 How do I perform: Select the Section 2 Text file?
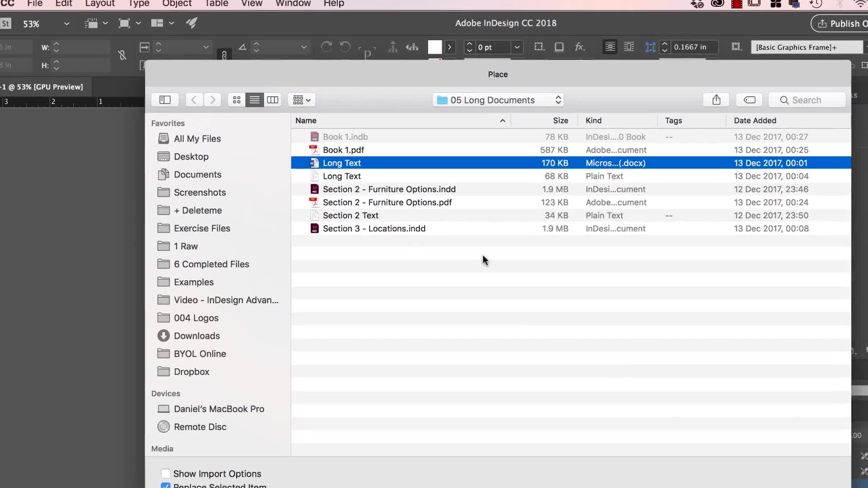click(571, 215)
